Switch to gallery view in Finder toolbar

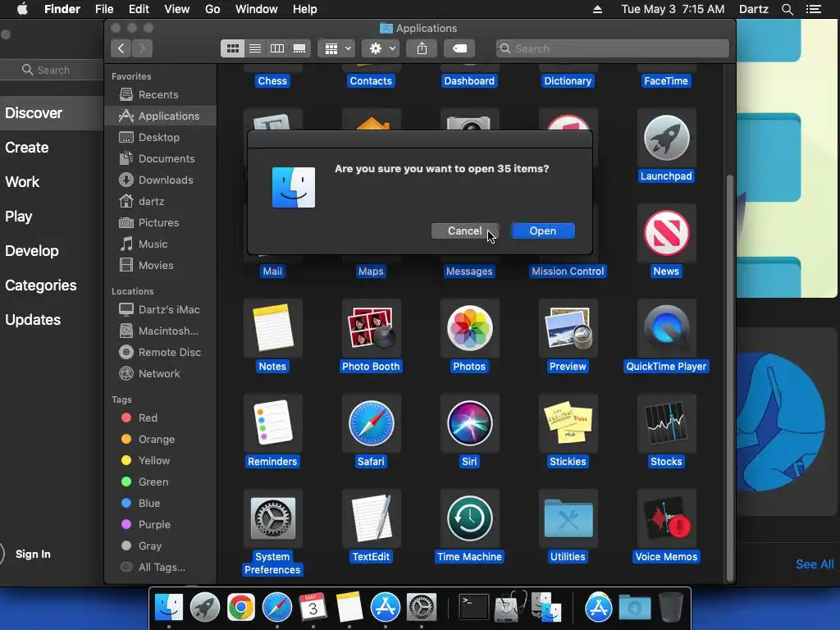[299, 48]
